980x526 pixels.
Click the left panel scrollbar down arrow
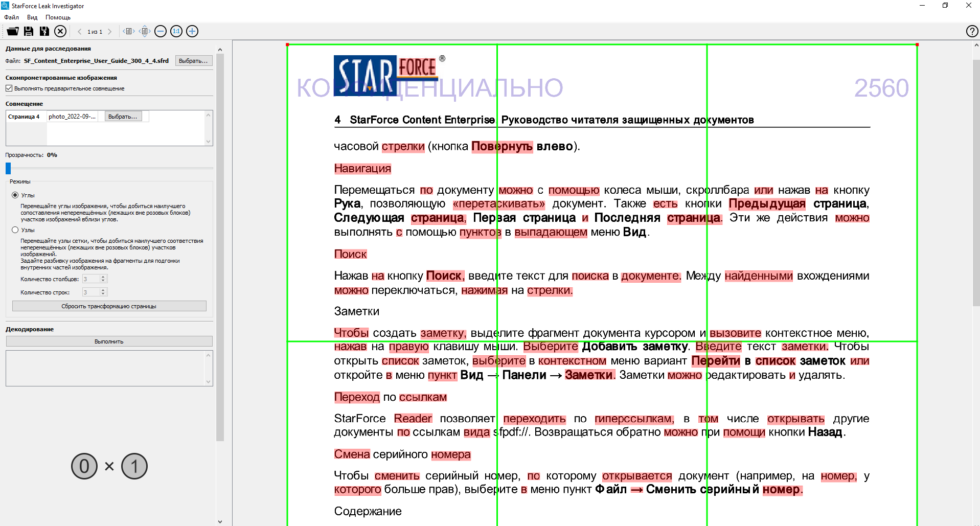pos(220,521)
